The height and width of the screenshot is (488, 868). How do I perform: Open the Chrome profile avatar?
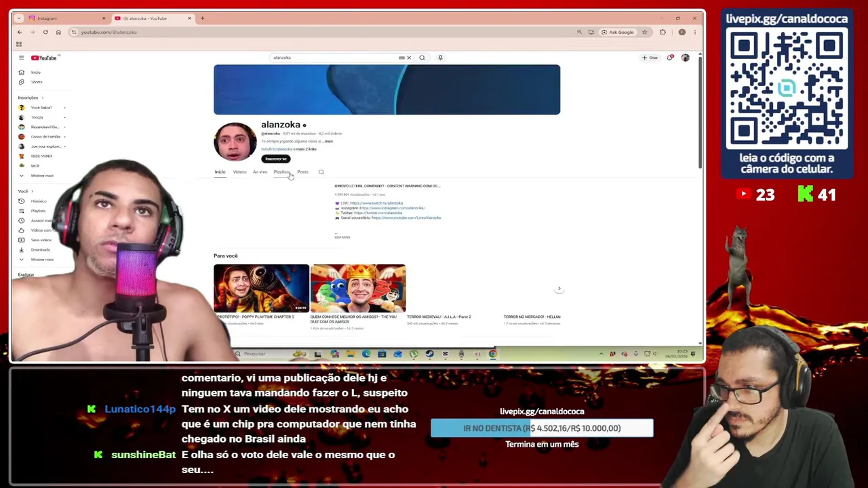(682, 32)
